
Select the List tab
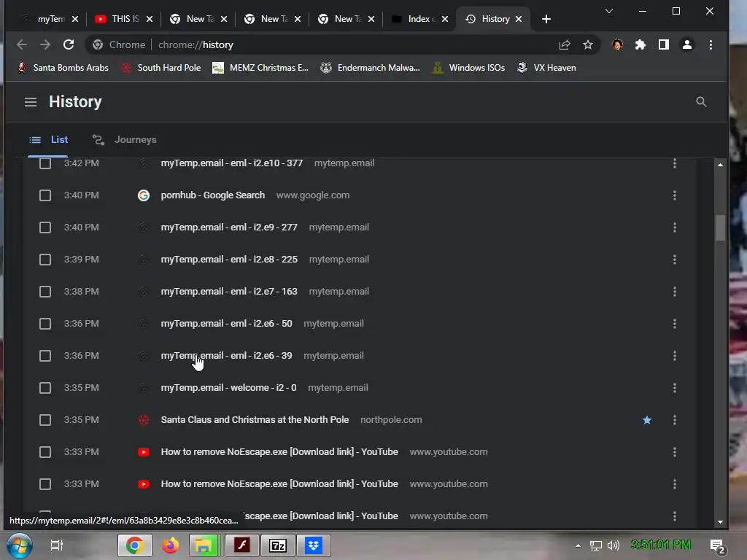(48, 140)
